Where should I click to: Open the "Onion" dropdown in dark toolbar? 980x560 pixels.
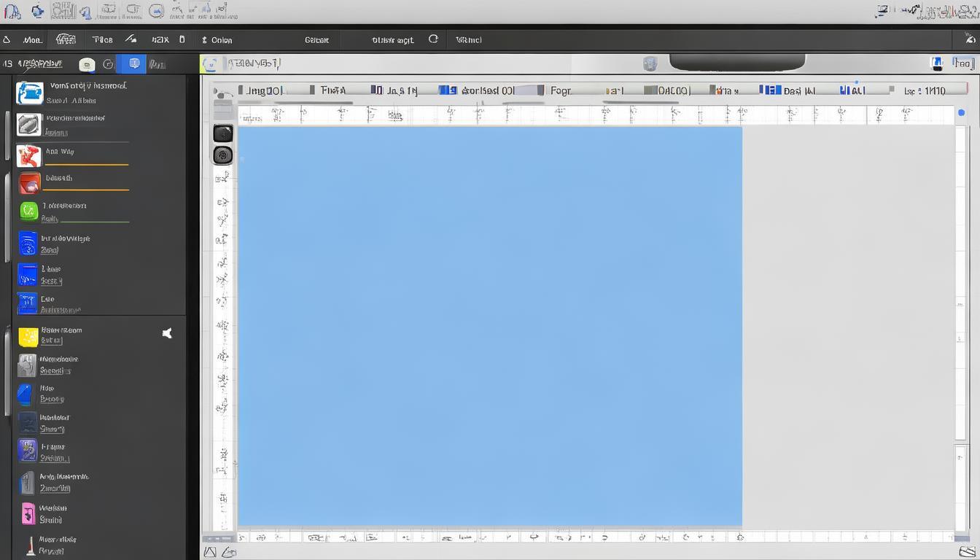217,40
